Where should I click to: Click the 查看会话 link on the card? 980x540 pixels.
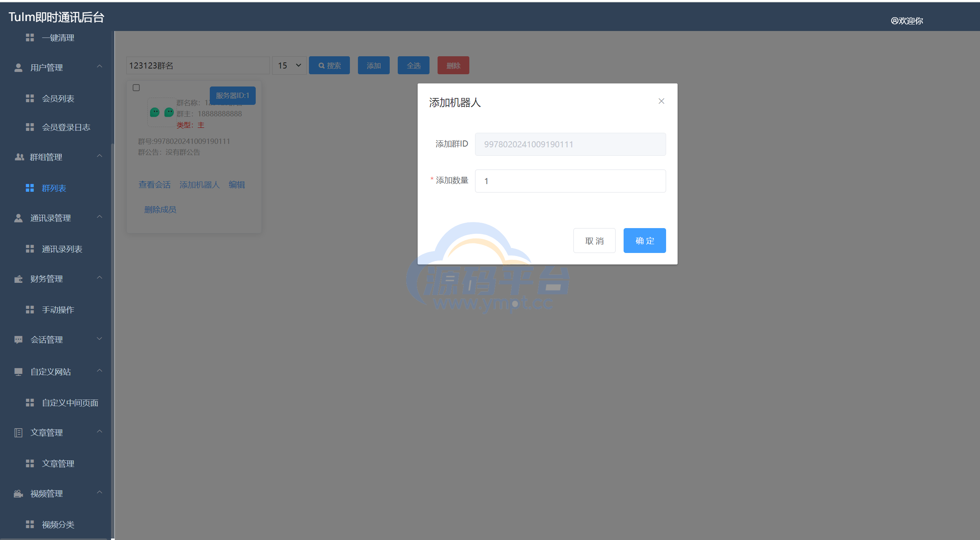[154, 185]
